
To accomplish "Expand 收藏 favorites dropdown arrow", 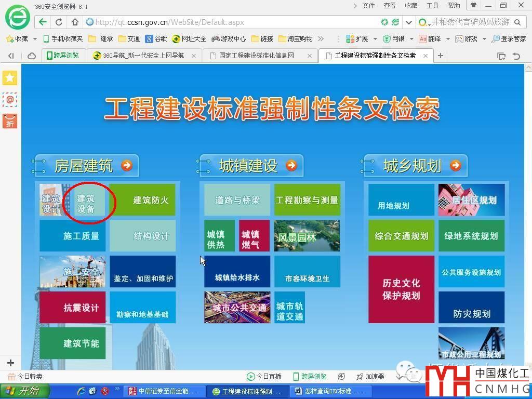I will (x=35, y=39).
